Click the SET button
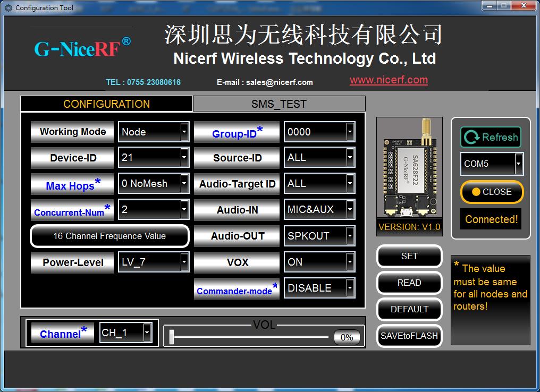Viewport: 540px width, 392px height. (x=409, y=257)
